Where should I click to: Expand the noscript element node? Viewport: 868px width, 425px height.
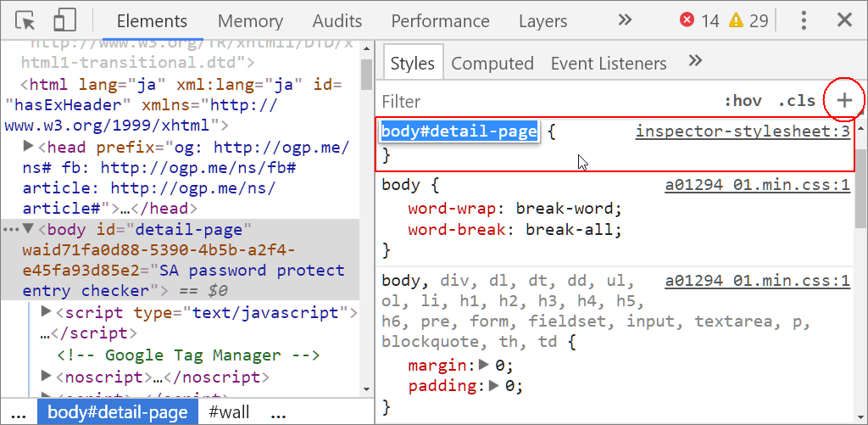47,377
